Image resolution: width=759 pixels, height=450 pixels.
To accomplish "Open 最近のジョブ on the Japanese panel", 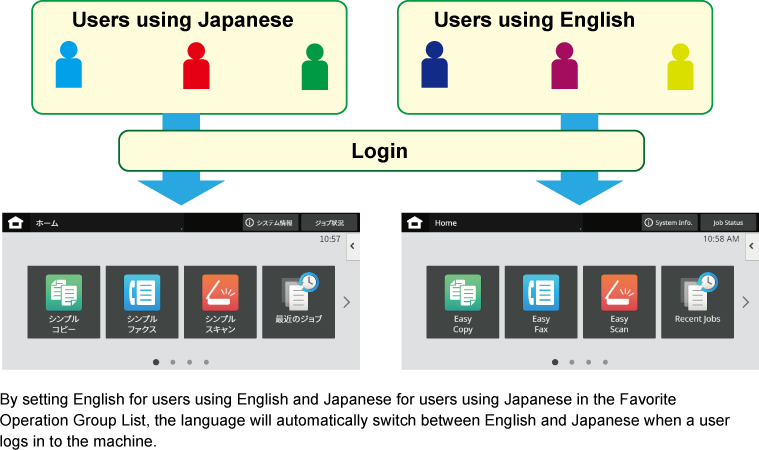I will click(x=298, y=301).
